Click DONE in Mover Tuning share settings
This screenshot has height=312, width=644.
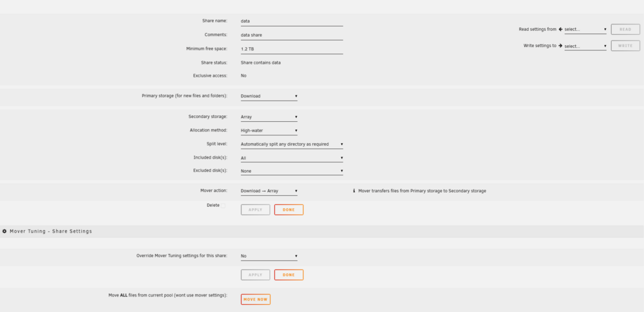point(289,275)
